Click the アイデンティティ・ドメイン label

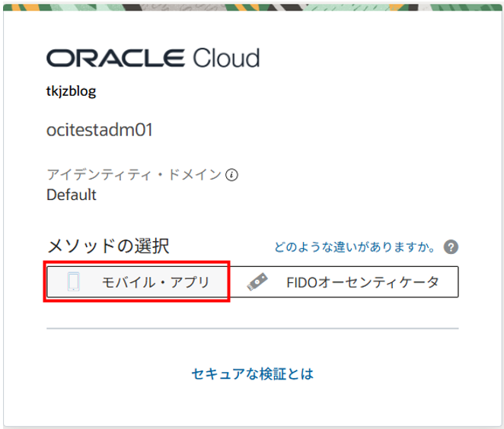[x=134, y=175]
